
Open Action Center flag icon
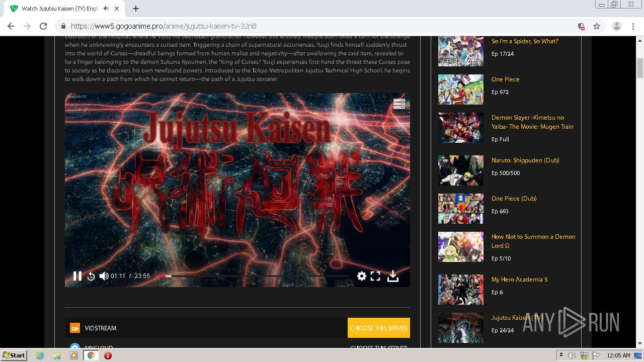pos(595,355)
